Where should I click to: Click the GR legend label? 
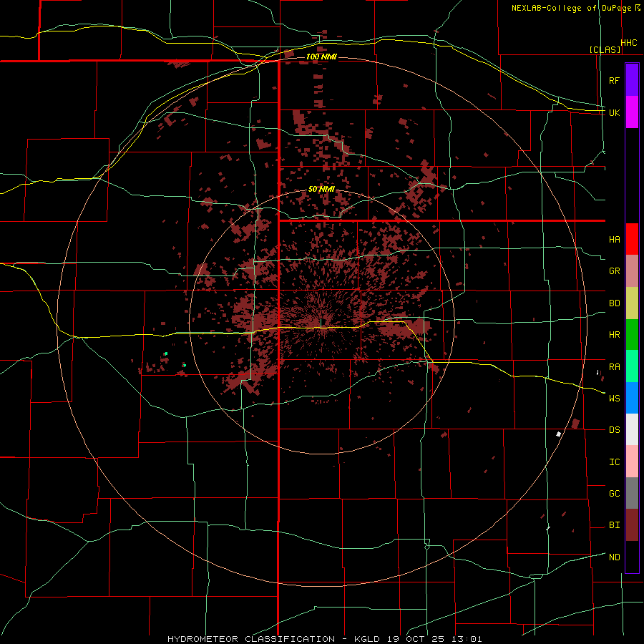(615, 271)
